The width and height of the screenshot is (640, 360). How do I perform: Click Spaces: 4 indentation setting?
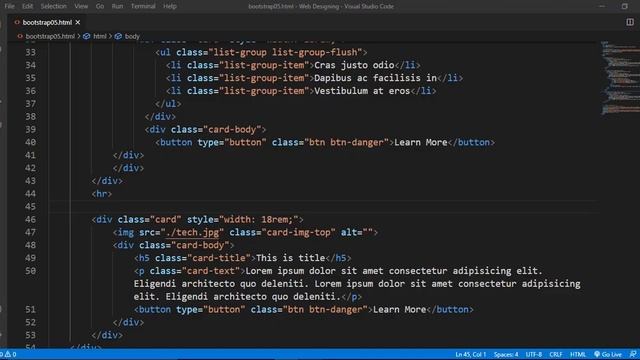click(506, 354)
